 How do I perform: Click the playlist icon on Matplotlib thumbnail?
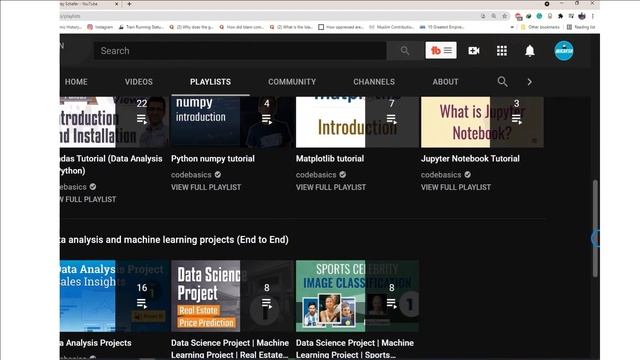coord(391,119)
